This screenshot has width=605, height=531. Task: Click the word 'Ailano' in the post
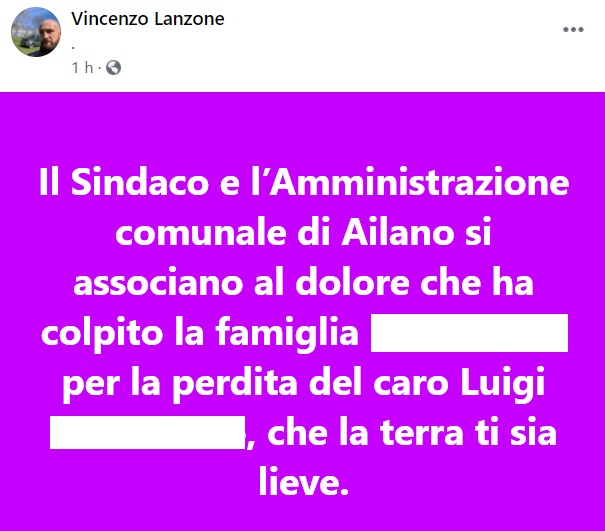click(x=398, y=232)
